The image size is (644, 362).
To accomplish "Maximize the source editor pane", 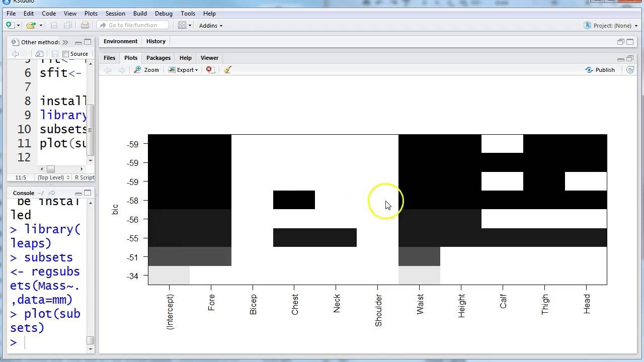I will 88,42.
